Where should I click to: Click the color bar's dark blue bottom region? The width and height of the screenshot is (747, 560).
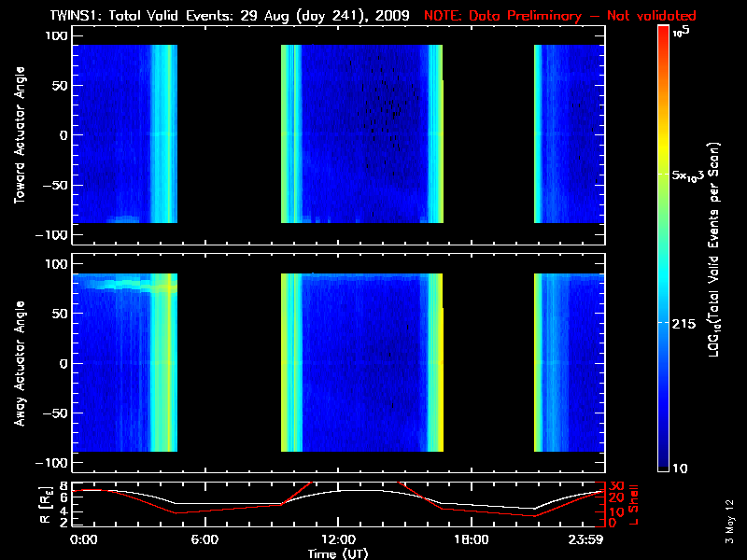coord(663,457)
